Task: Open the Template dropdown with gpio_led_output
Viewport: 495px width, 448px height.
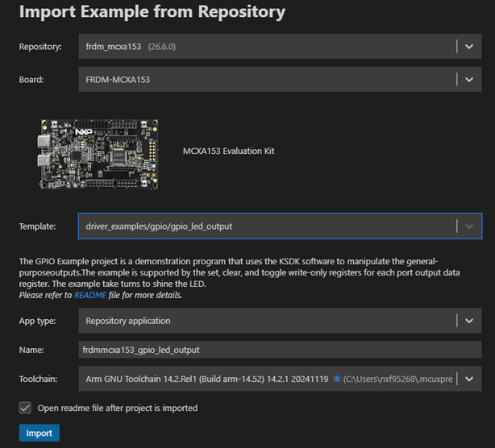Action: [x=280, y=226]
